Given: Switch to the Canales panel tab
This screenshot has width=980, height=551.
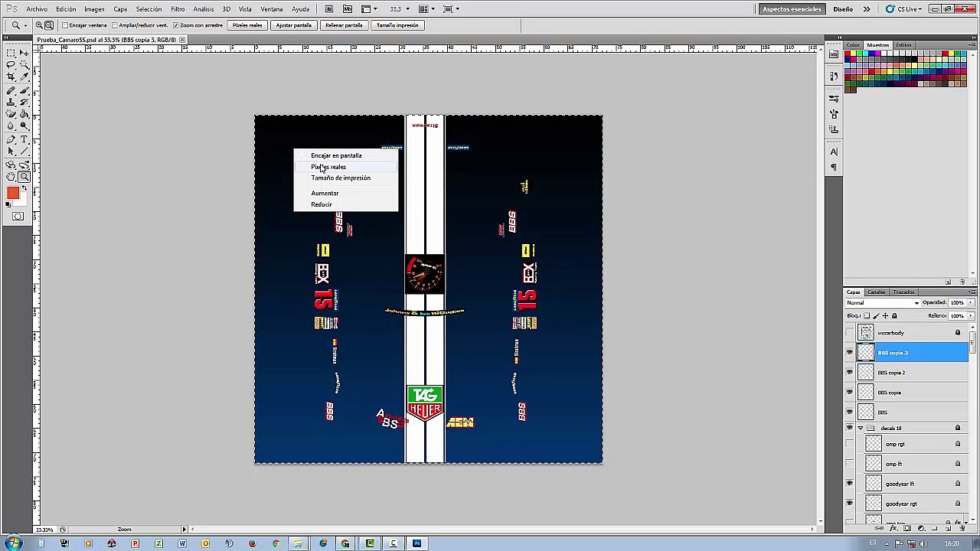Looking at the screenshot, I should (876, 292).
